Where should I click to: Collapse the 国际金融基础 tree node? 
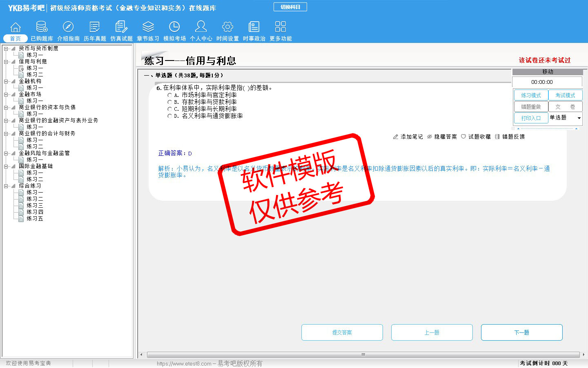pyautogui.click(x=6, y=166)
